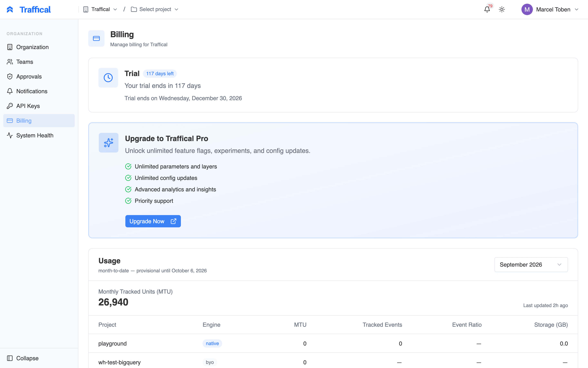Click the check icon beside Unlimited parameters and layers
588x368 pixels.
128,166
